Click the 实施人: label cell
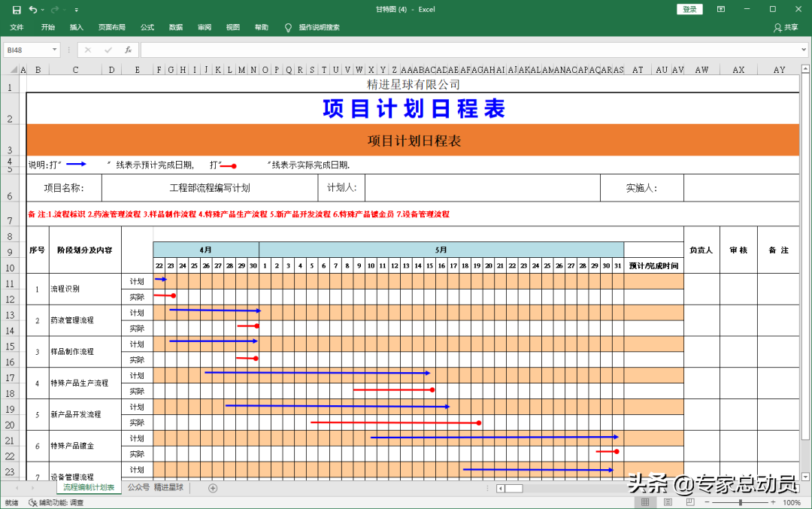This screenshot has height=509, width=812. point(641,188)
